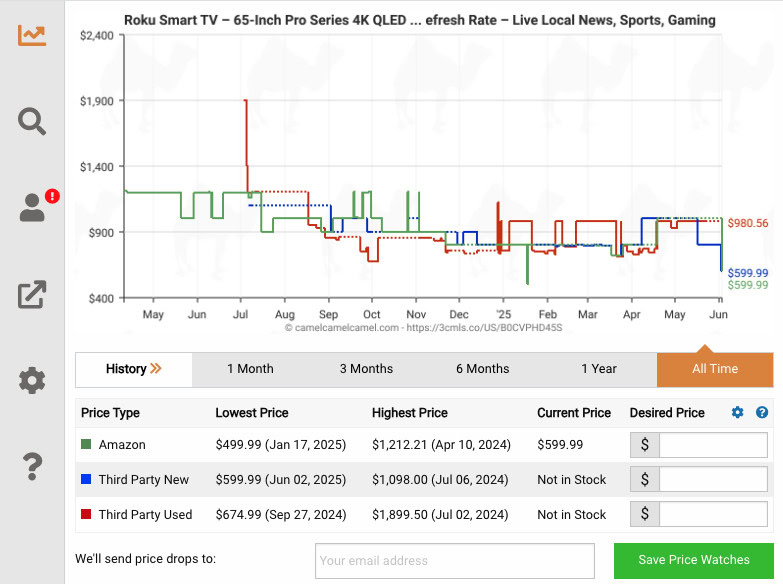Click the Amazon green color swatch
Viewport: 783px width, 584px height.
pos(87,445)
